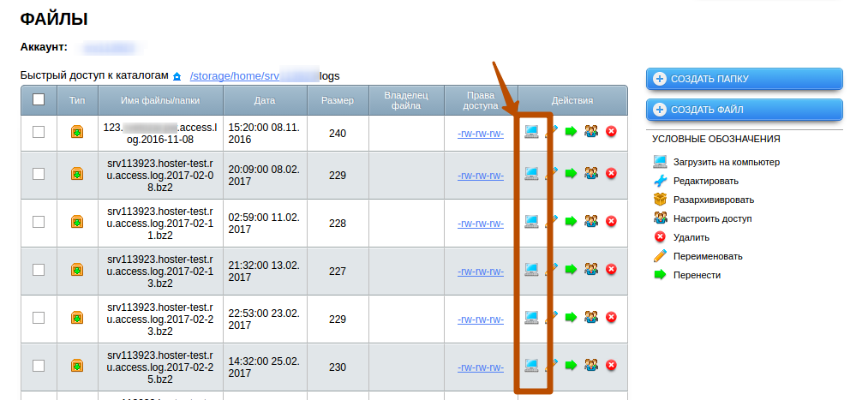Click the Размер column header

337,100
